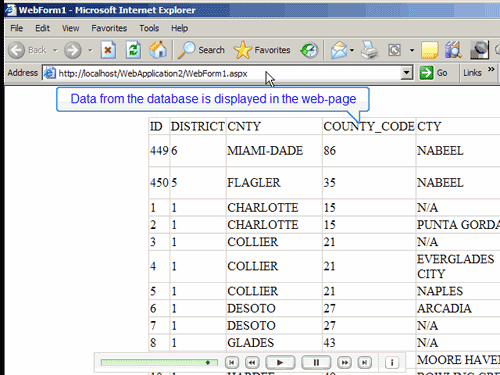Screen dimensions: 500x375
Task: Click the COUNTY_CODE column header
Action: tap(369, 126)
